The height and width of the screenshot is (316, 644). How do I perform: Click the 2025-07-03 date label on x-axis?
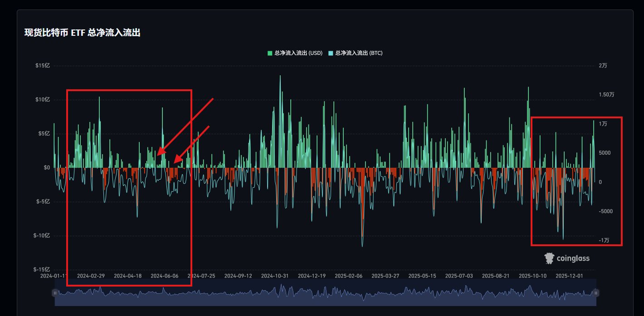(x=459, y=276)
